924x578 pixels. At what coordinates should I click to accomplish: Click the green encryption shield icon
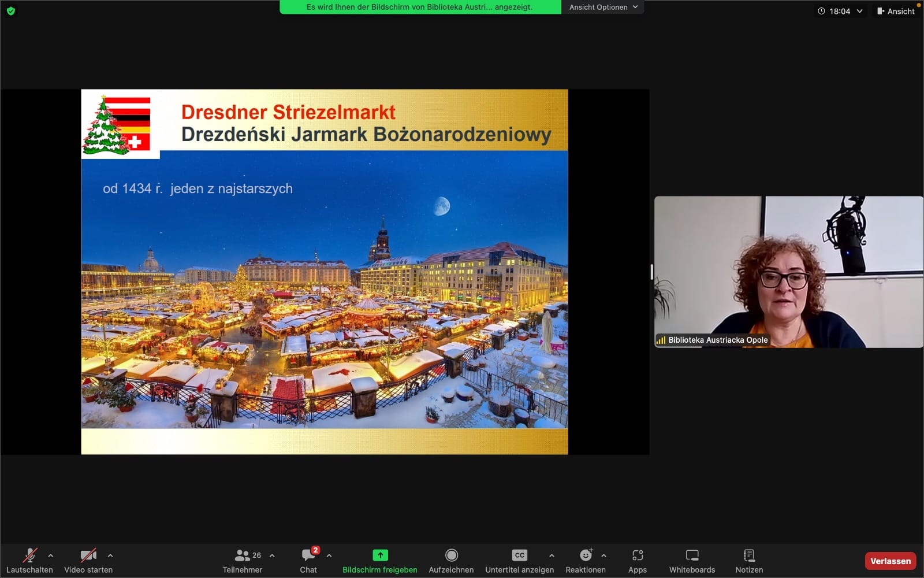click(10, 11)
